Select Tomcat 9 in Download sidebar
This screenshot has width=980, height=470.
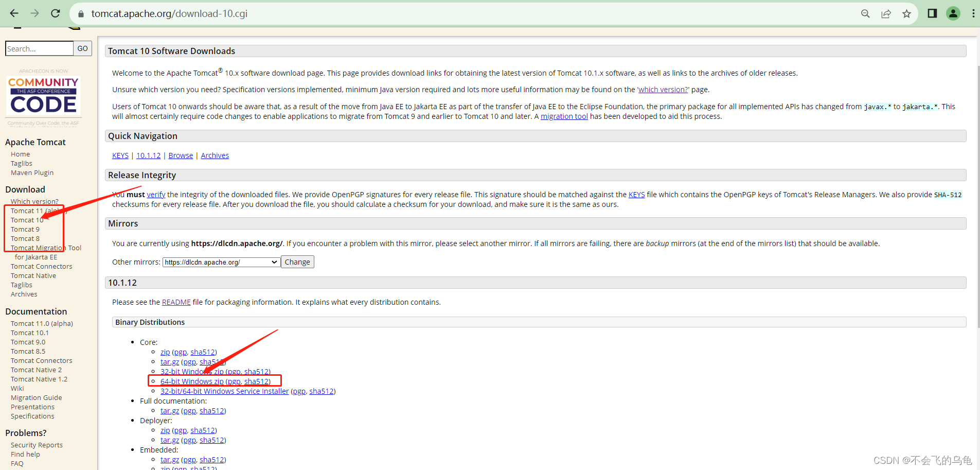point(25,230)
